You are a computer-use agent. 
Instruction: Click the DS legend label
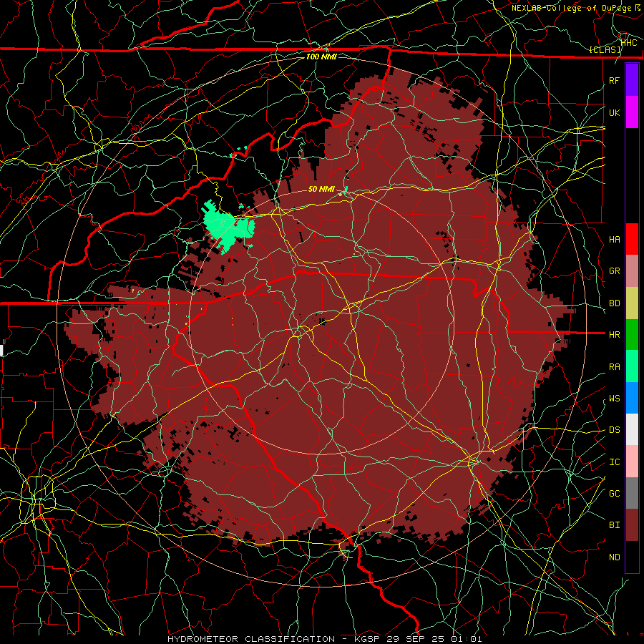[615, 429]
